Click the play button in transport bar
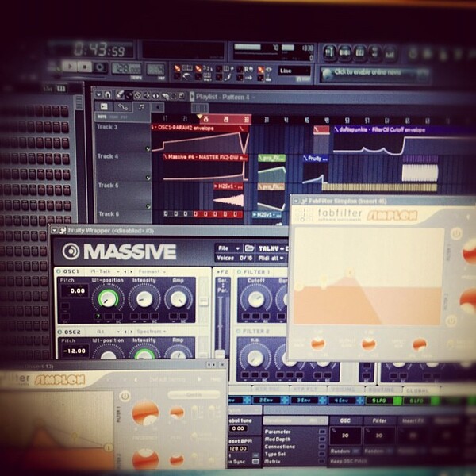The image size is (476, 476). (70, 67)
